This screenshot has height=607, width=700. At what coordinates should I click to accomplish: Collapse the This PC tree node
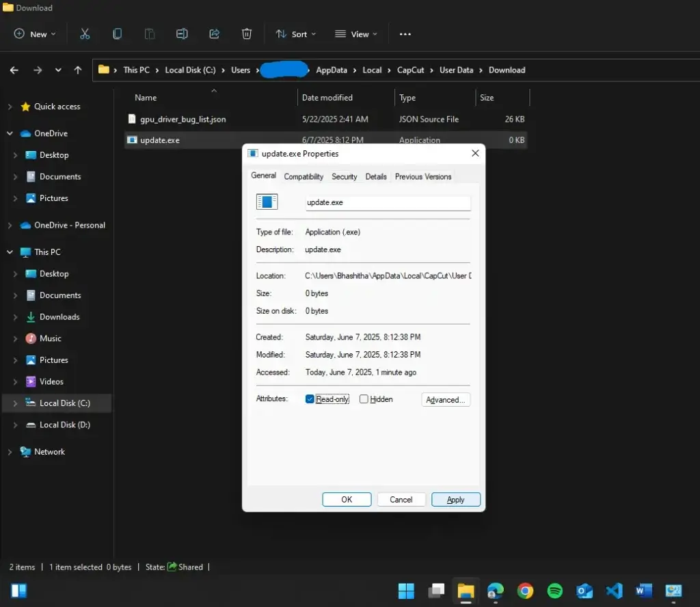click(x=10, y=252)
